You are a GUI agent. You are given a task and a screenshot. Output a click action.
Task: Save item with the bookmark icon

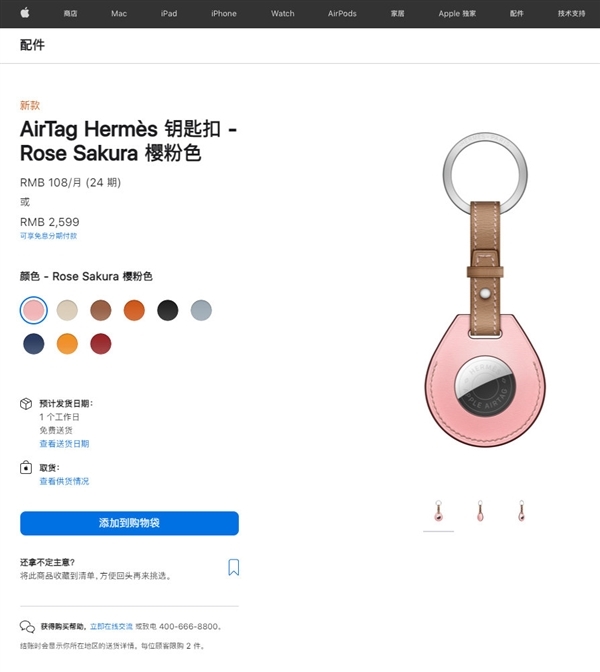[234, 567]
